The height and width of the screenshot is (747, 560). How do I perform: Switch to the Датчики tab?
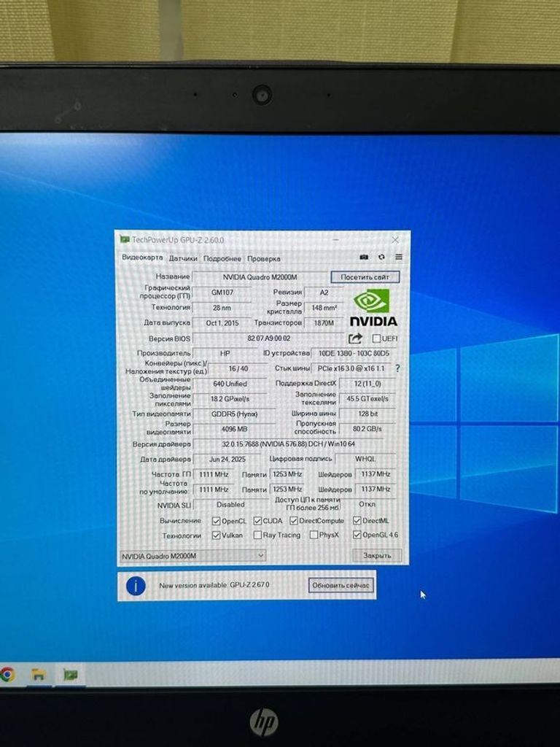pos(183,259)
